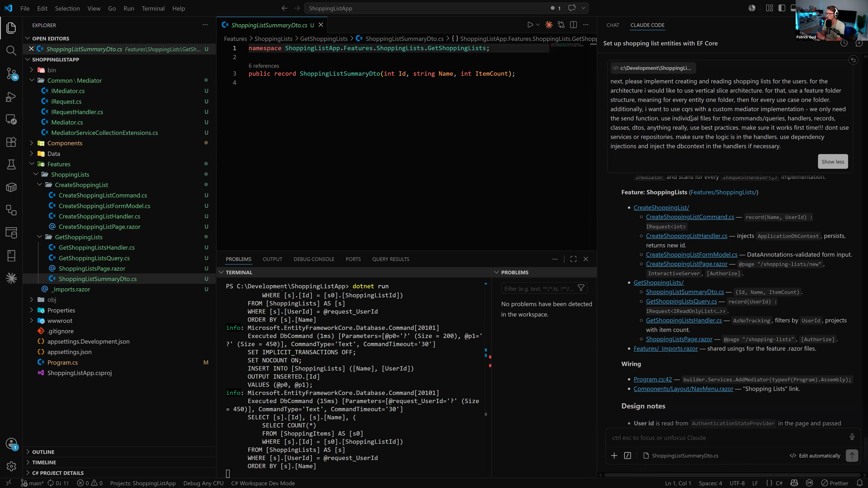Switch to the OUTPUT panel tab
The height and width of the screenshot is (488, 868).
click(272, 259)
